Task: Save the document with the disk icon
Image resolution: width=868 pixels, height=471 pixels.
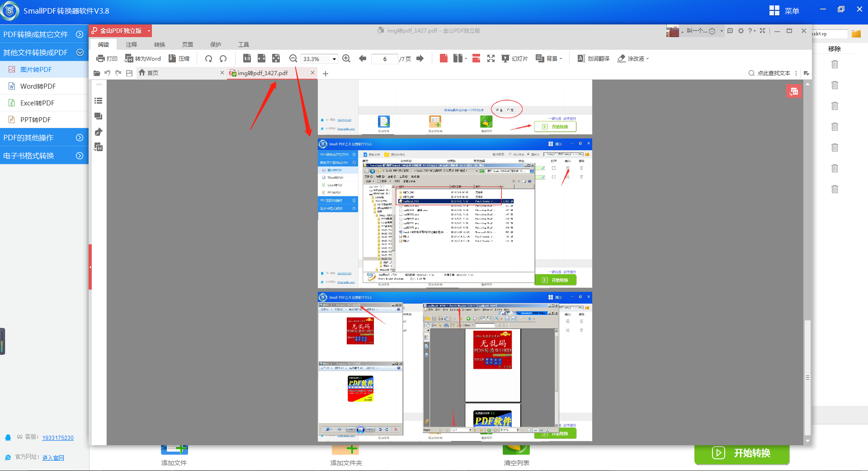Action: click(x=129, y=73)
